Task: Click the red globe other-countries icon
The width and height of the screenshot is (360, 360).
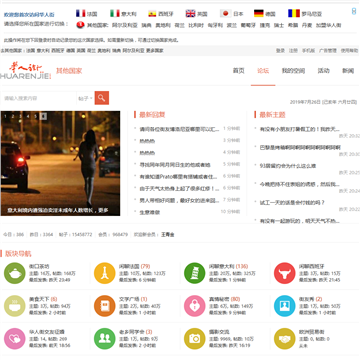Action: click(x=80, y=25)
